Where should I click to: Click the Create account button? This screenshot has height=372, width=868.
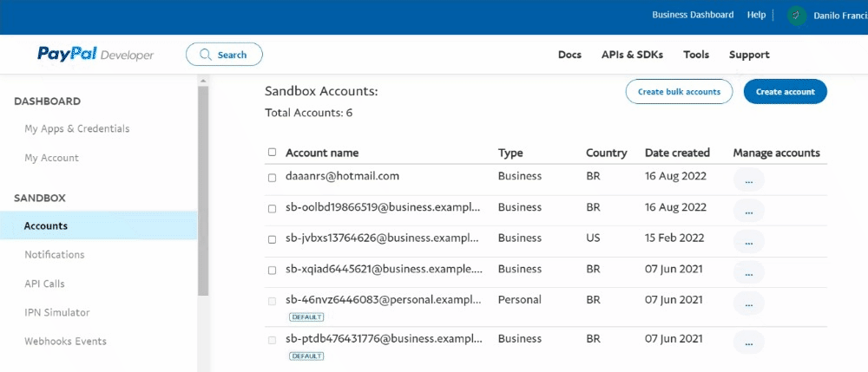[786, 92]
